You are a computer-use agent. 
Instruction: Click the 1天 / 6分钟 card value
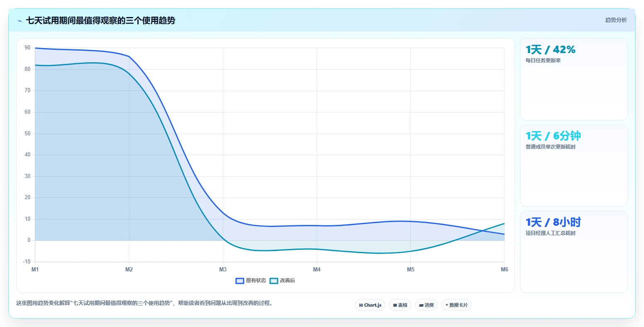tap(553, 136)
